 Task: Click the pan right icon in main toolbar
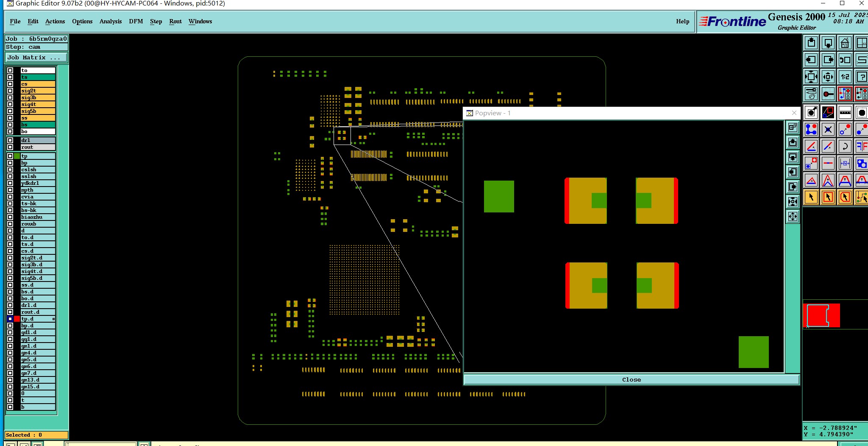tap(828, 60)
